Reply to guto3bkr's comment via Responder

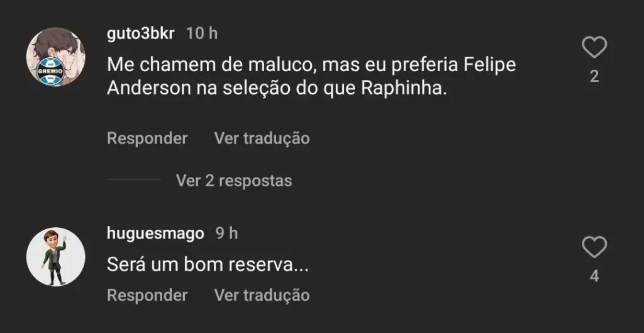(x=147, y=138)
